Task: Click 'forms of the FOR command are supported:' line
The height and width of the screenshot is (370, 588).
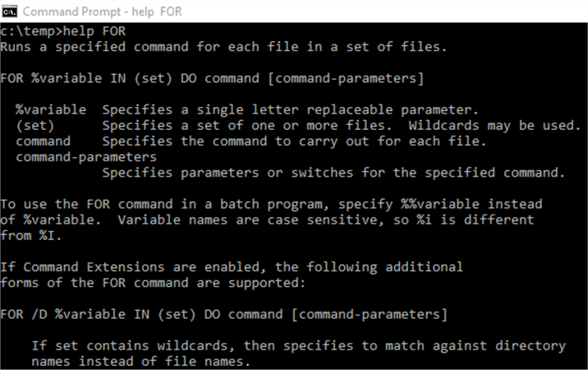Action: coord(153,283)
